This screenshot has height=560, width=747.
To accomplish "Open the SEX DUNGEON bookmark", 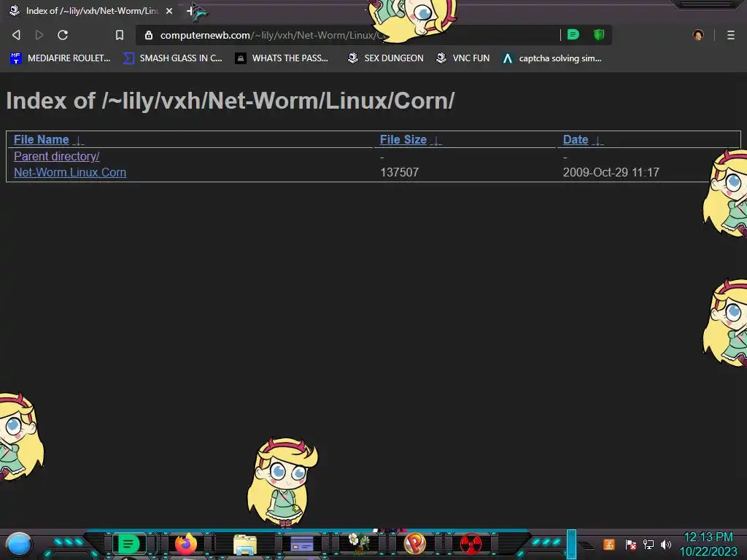I will [385, 58].
